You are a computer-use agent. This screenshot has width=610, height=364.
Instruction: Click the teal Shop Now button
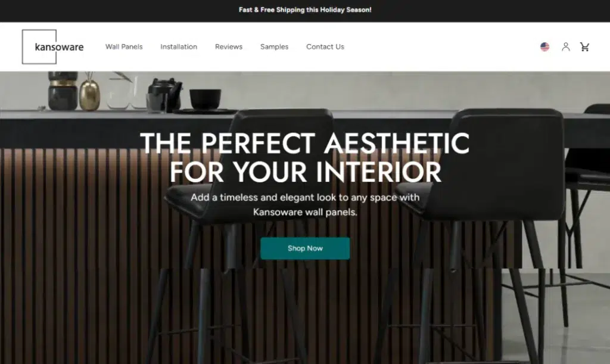(305, 248)
